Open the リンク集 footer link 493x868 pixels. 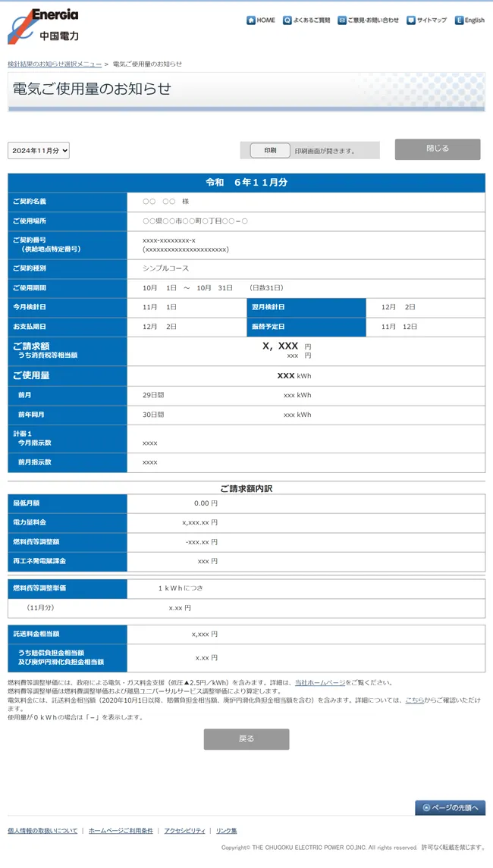pos(226,831)
